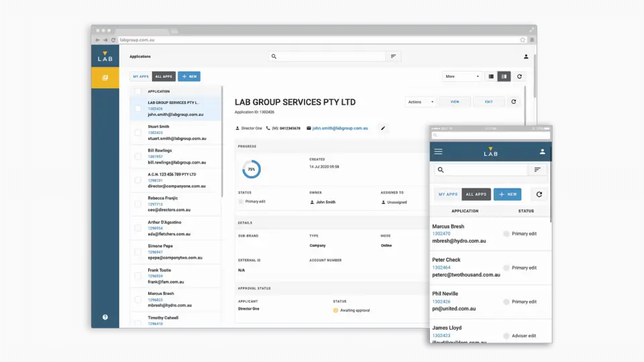Open the desktop user account icon

526,56
